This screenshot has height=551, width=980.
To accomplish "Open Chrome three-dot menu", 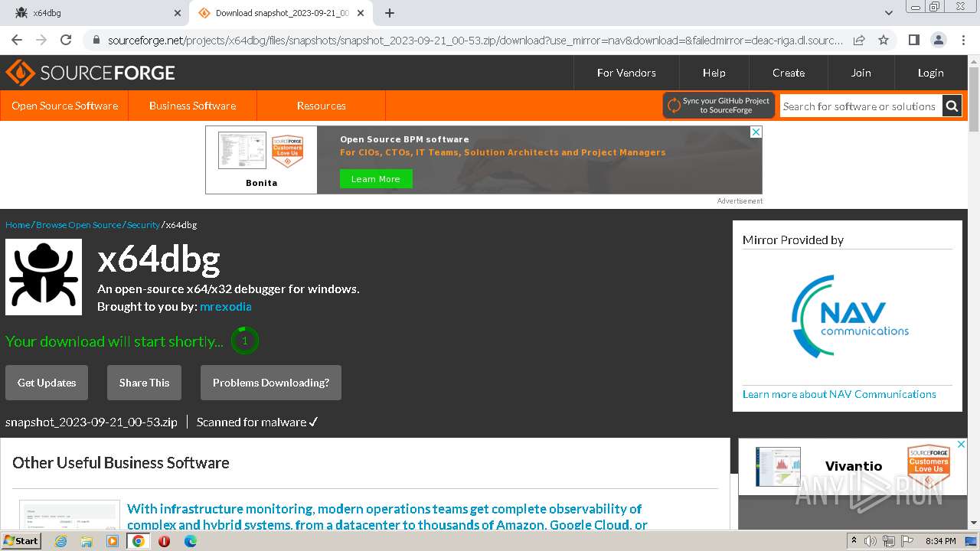I will (x=963, y=40).
